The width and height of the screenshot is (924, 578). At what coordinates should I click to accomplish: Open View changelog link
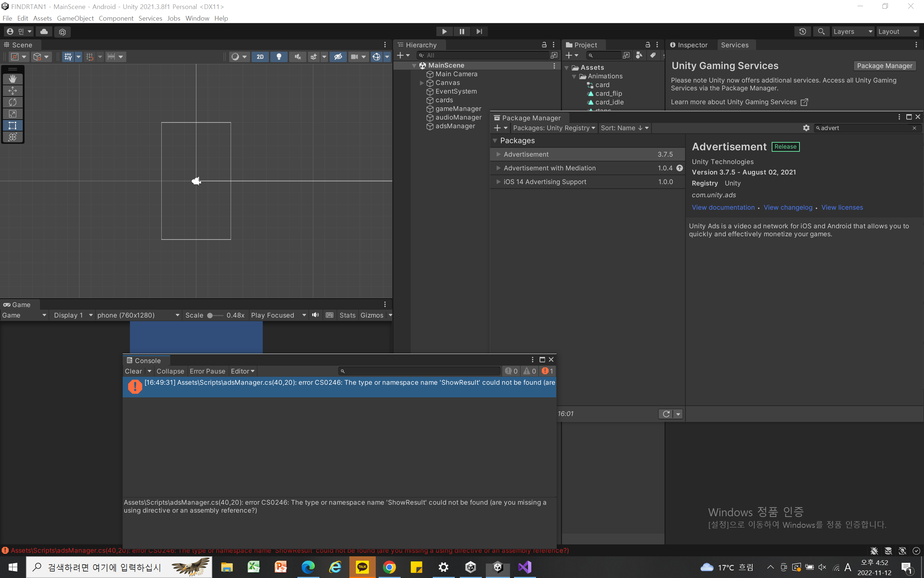(x=788, y=208)
